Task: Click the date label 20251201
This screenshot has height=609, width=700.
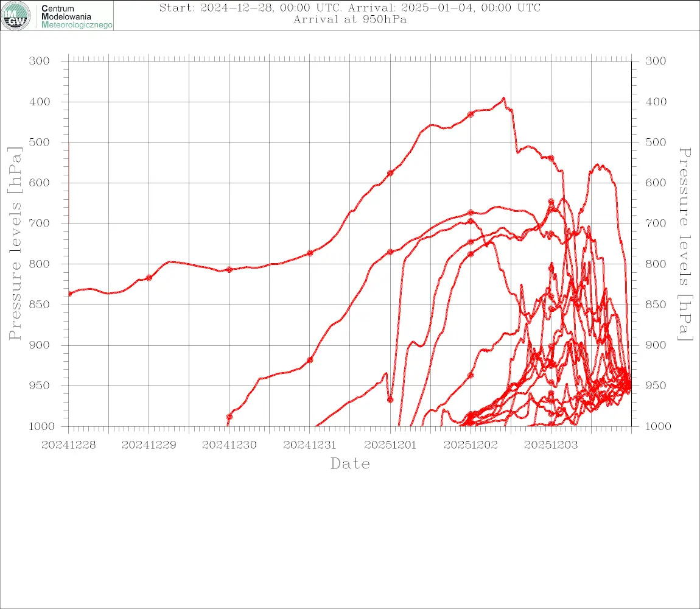Action: (390, 445)
